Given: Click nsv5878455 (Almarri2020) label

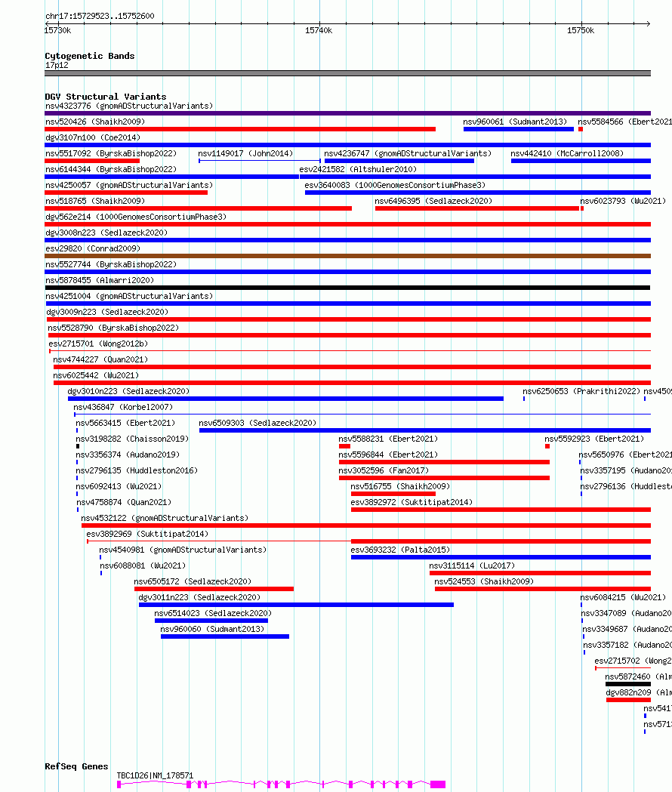Looking at the screenshot, I should (x=100, y=280).
